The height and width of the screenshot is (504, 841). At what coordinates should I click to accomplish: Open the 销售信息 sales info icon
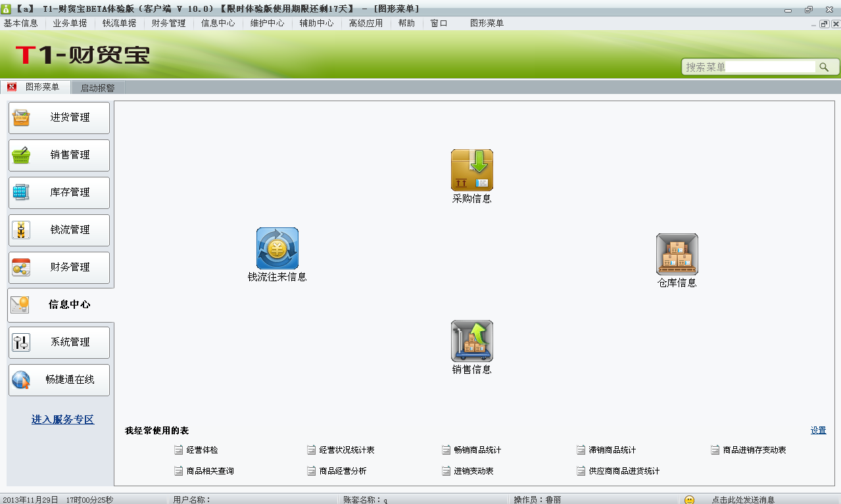pos(471,341)
